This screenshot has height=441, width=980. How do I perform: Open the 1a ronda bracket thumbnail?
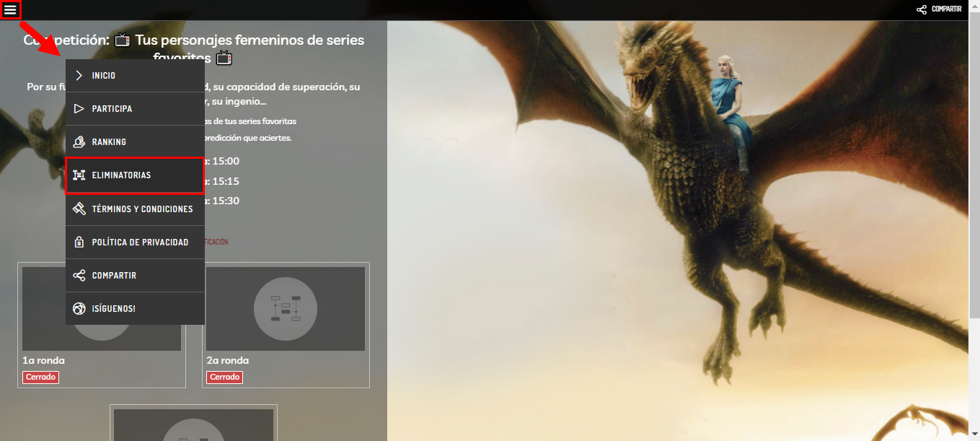click(102, 309)
